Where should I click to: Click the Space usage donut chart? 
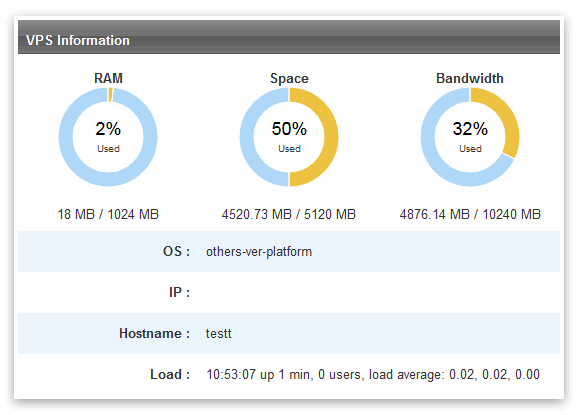289,137
